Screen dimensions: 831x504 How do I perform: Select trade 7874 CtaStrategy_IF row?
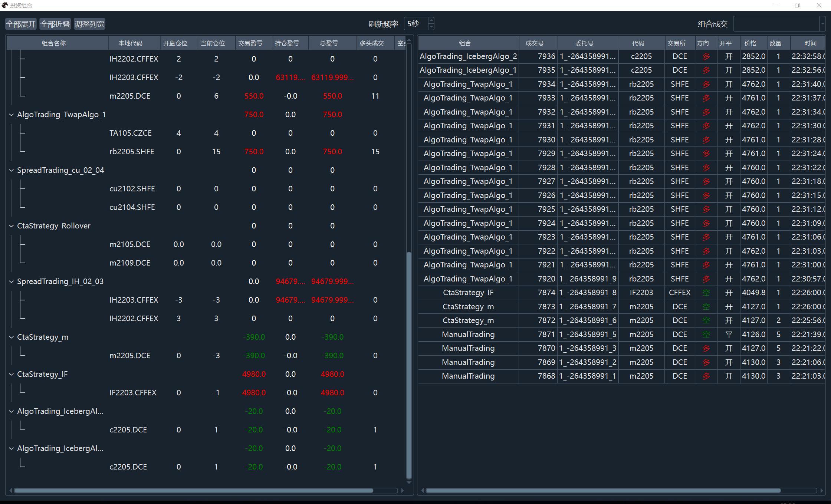tap(468, 293)
